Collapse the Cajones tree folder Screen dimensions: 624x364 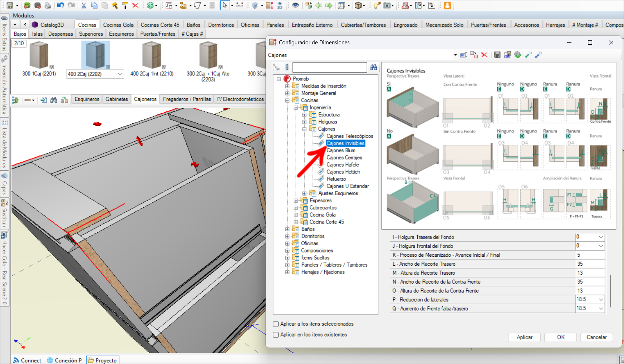(x=304, y=129)
